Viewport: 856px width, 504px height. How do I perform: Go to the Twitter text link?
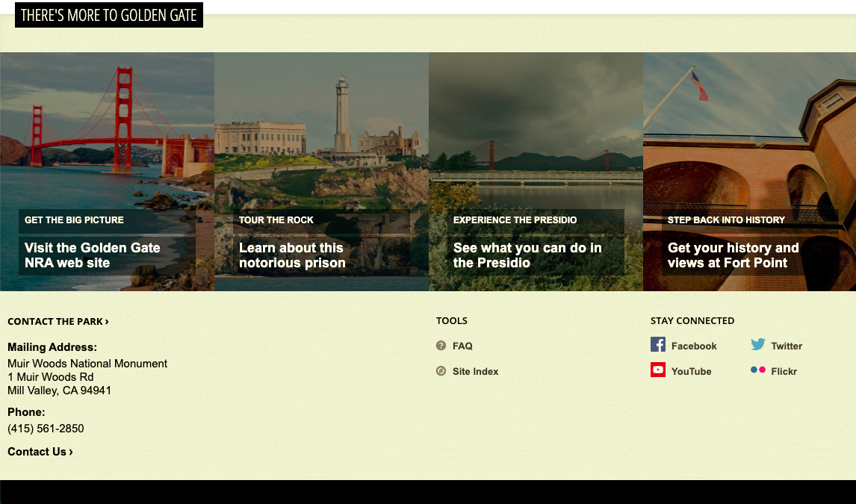pyautogui.click(x=787, y=346)
